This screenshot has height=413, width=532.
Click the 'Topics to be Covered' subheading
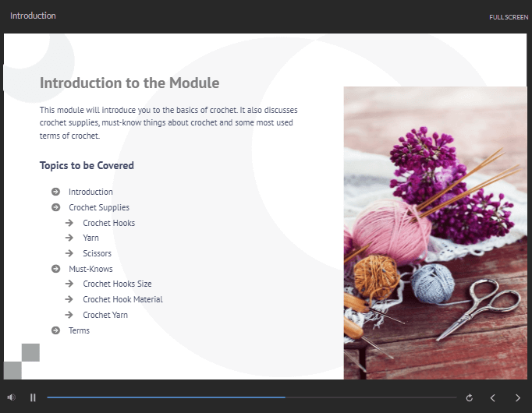tap(87, 165)
